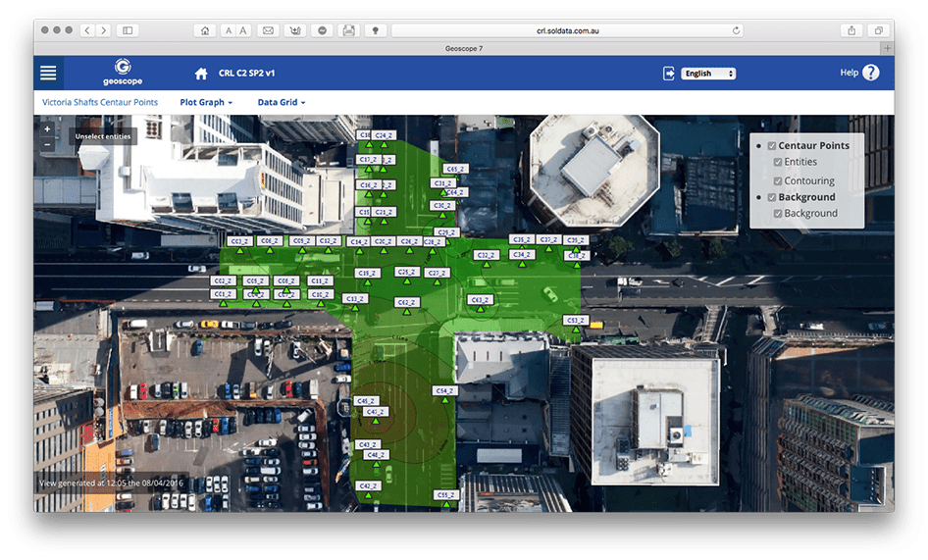928x560 pixels.
Task: Click the Home icon beside CRL C2 SP2 v1
Action: click(201, 74)
